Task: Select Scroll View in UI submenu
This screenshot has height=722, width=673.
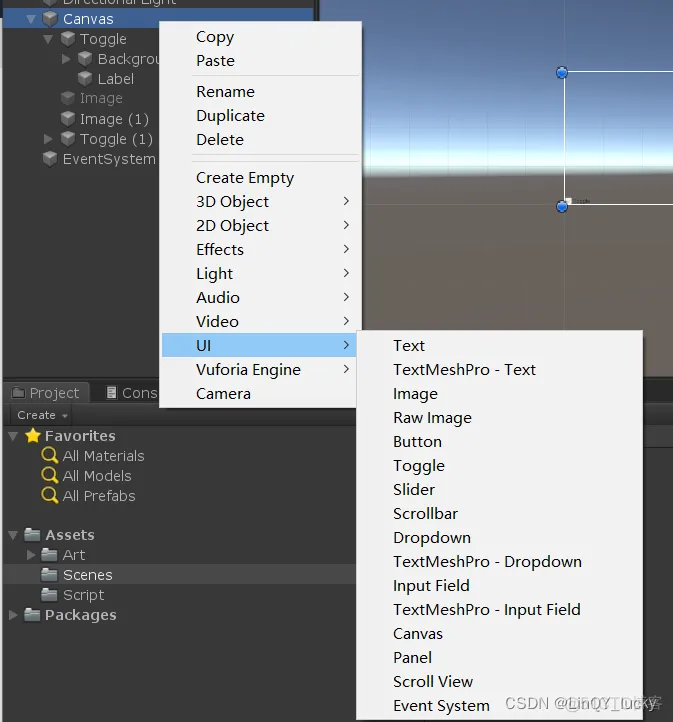Action: [x=499, y=681]
